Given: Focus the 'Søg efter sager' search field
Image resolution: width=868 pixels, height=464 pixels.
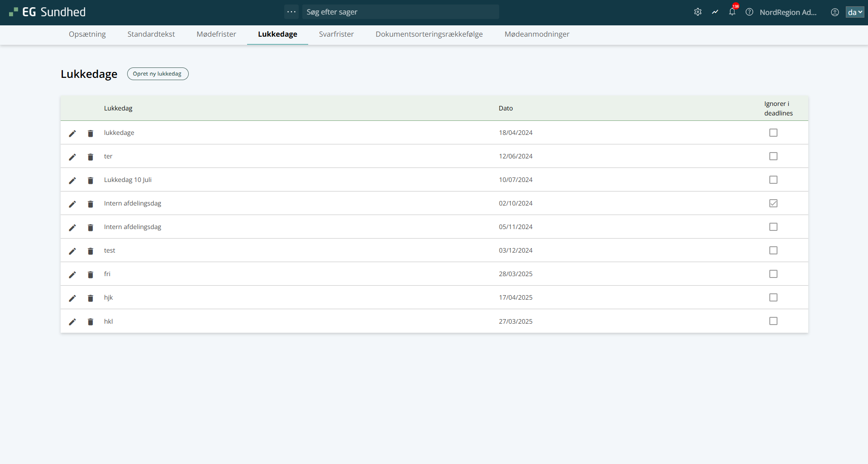Looking at the screenshot, I should 401,12.
